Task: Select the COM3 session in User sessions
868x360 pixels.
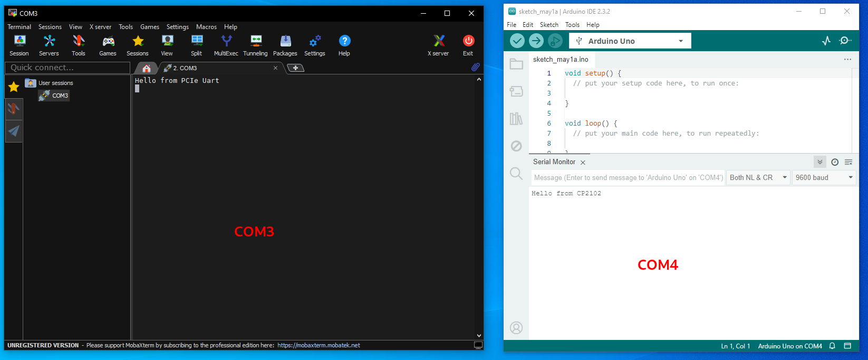Action: [x=60, y=96]
